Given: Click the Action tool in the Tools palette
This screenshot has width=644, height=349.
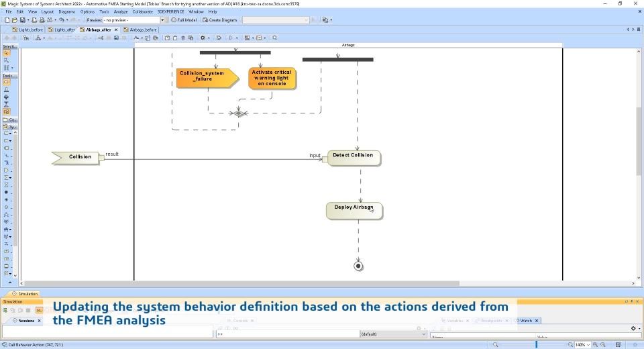Looking at the screenshot, I should click(6, 82).
